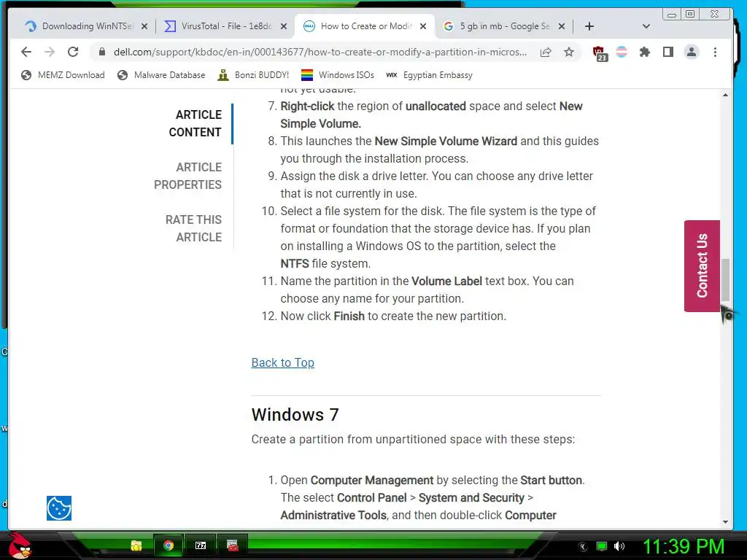Click the forward navigation arrow
The height and width of the screenshot is (560, 747).
point(50,52)
